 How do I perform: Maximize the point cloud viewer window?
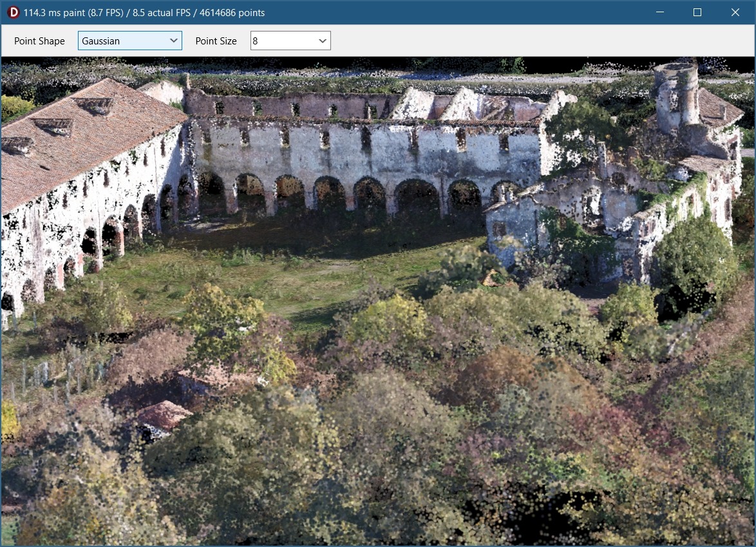[x=697, y=12]
